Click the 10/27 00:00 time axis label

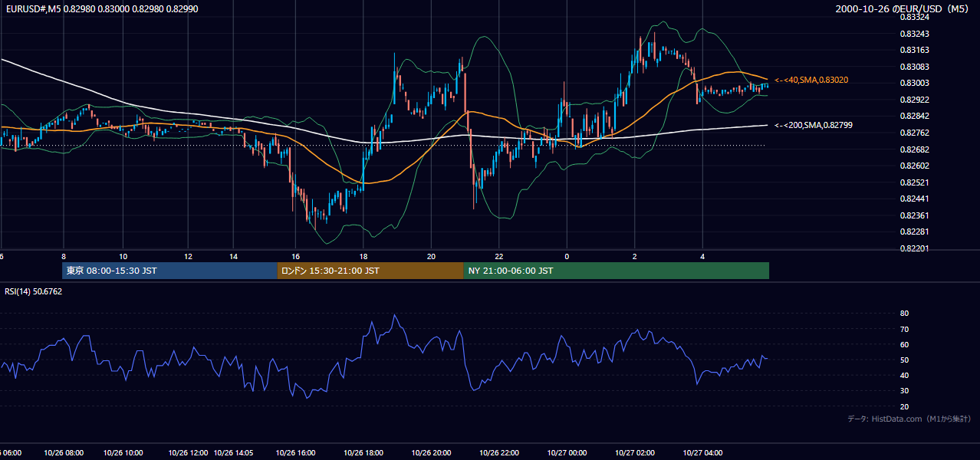click(x=567, y=453)
